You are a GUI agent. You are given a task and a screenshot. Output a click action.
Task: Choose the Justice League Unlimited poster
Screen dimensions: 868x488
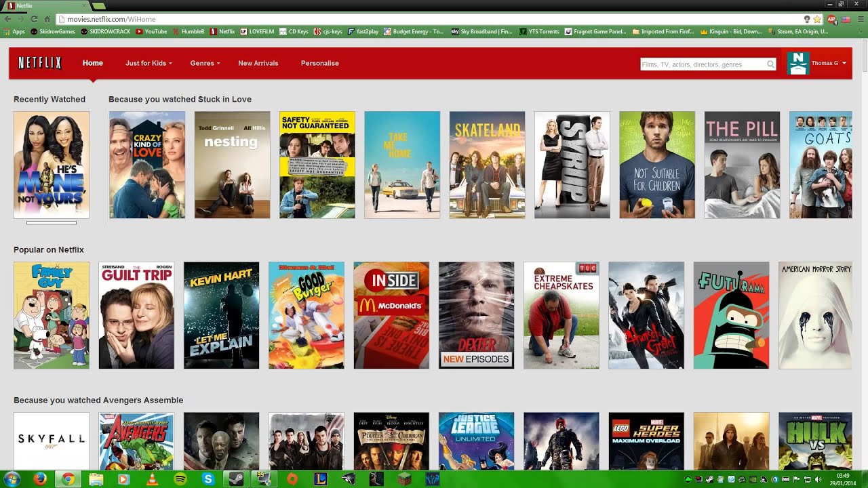[476, 441]
